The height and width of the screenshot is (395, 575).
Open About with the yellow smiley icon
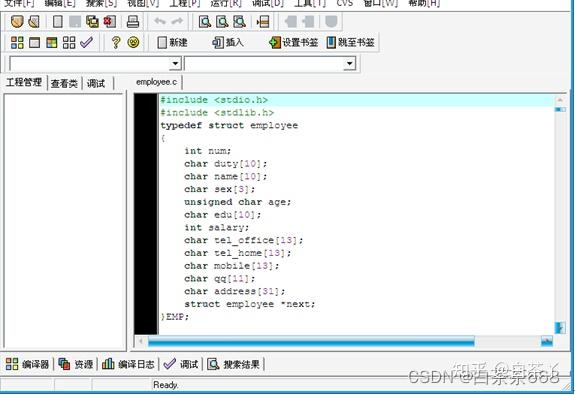[x=133, y=42]
